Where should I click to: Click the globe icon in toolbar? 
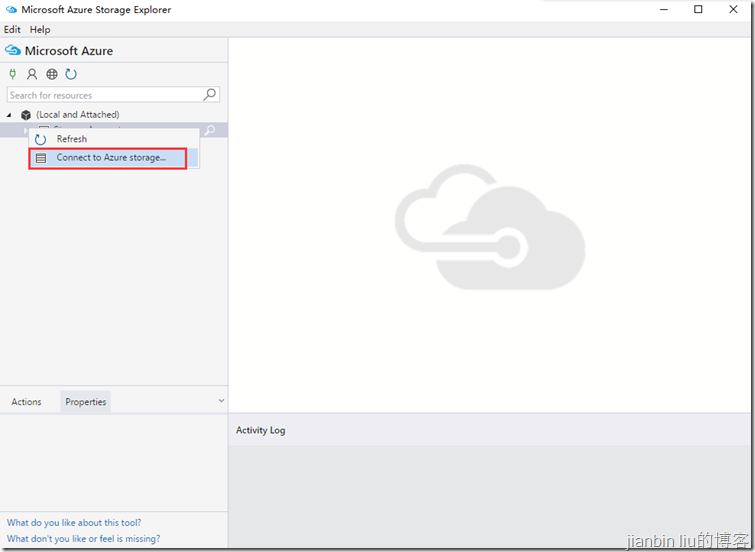[52, 74]
